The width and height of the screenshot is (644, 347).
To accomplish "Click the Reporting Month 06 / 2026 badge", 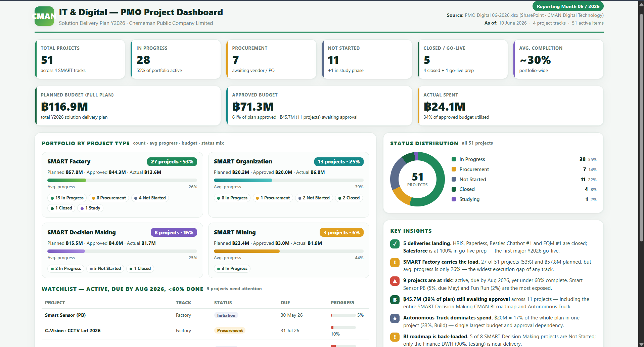I will (568, 6).
